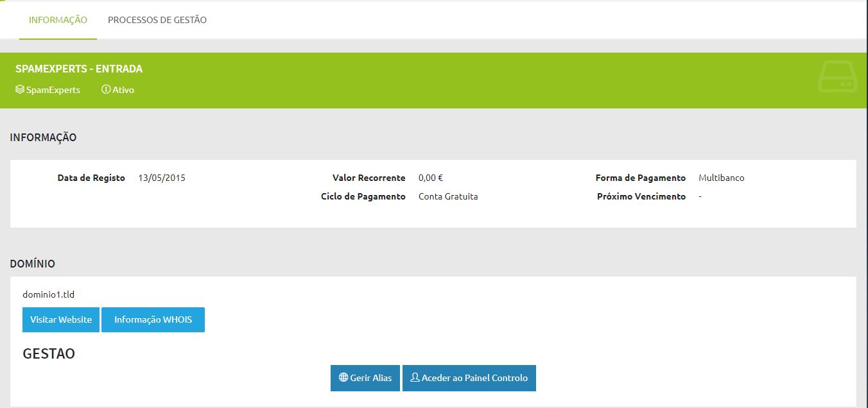The image size is (868, 408).
Task: Click the 13/05/2015 registration date
Action: coord(162,178)
